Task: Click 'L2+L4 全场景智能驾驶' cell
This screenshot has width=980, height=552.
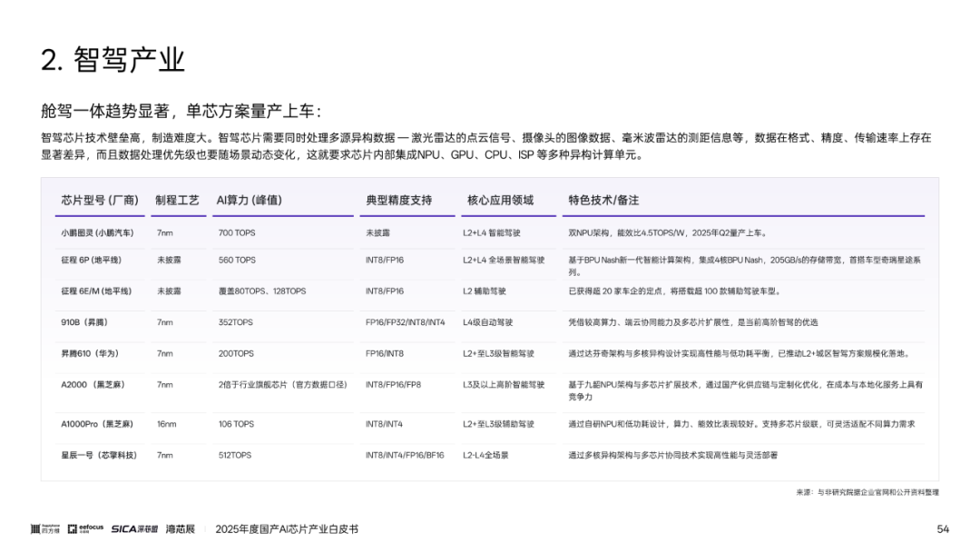Action: (504, 260)
